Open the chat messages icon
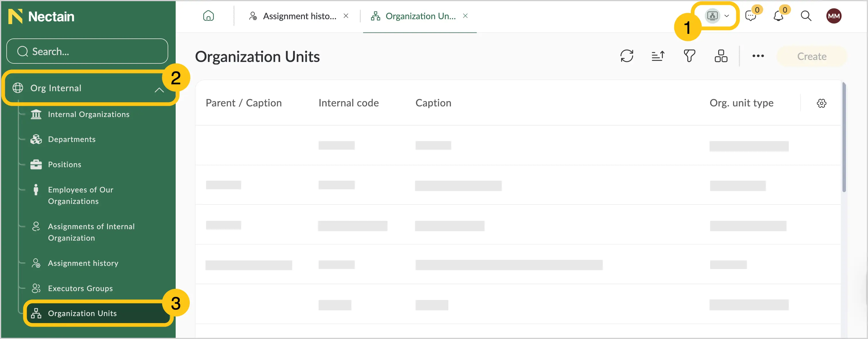This screenshot has width=868, height=339. [x=751, y=16]
